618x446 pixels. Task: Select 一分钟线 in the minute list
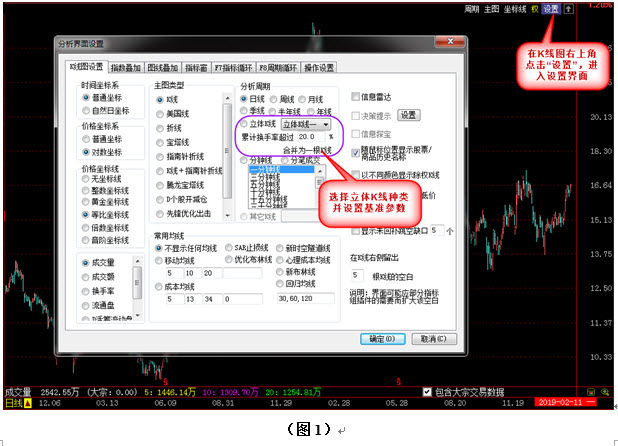[x=282, y=169]
